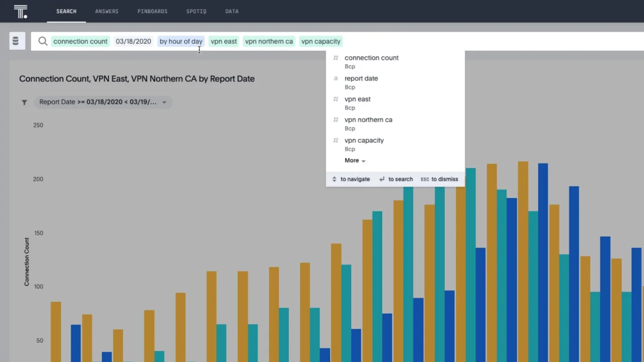Click the 03/18/2020 date search token
Screen dimensions: 644x362
tap(133, 41)
